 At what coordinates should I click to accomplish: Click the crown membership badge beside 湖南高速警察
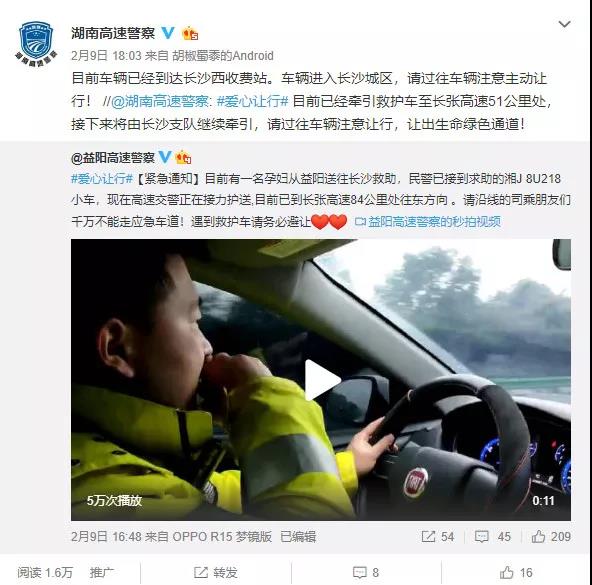pyautogui.click(x=190, y=33)
